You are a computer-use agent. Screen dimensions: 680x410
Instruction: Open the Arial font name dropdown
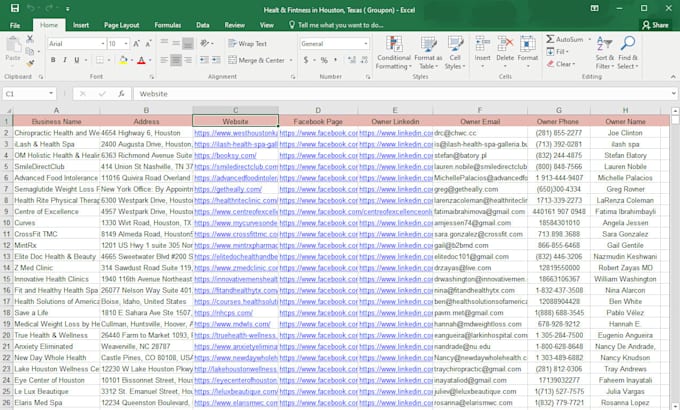click(103, 43)
